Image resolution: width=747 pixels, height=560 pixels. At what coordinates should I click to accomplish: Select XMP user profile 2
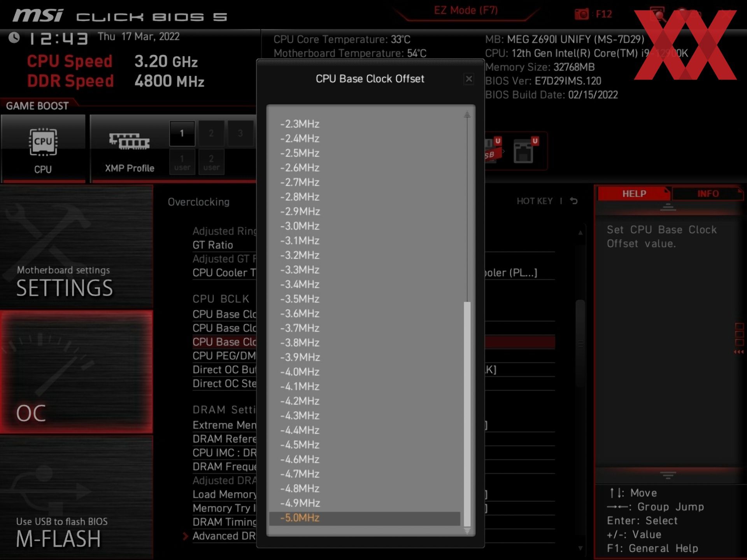tap(211, 162)
